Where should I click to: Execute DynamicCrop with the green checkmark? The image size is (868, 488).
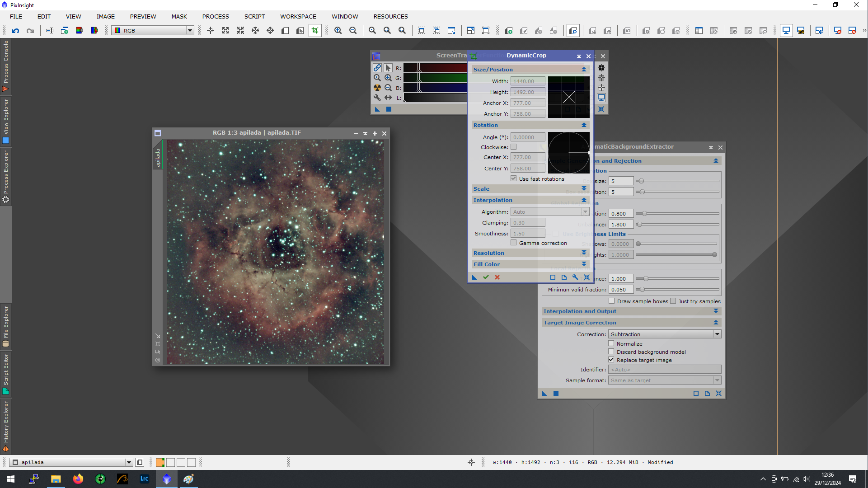[486, 277]
